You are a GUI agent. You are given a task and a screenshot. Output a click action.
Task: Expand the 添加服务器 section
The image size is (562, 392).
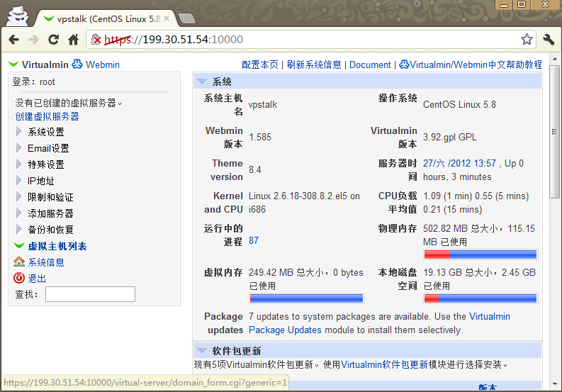point(18,213)
